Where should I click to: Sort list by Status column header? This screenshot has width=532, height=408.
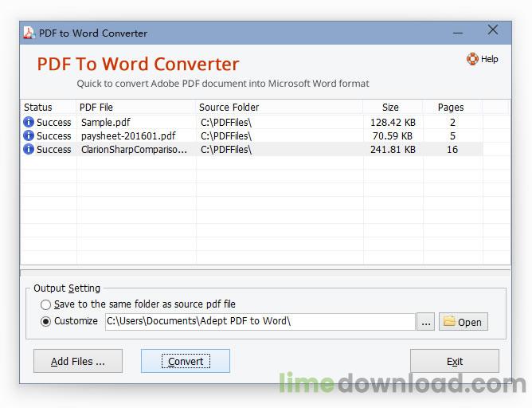click(38, 107)
